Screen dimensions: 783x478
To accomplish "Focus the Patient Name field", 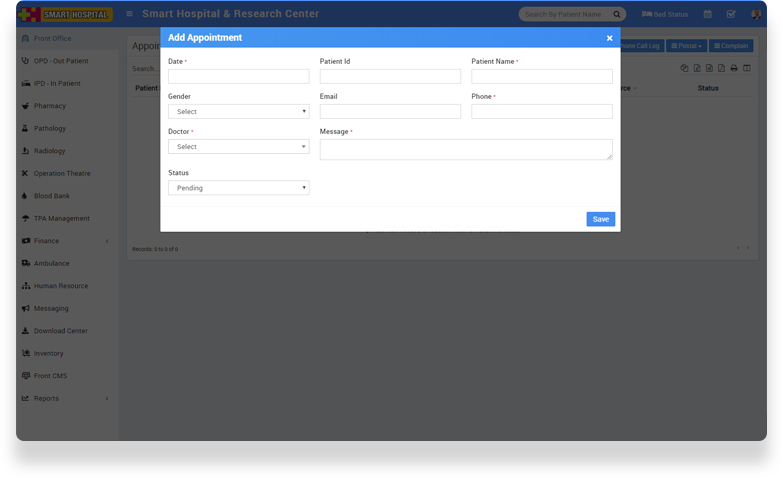I will [x=541, y=76].
